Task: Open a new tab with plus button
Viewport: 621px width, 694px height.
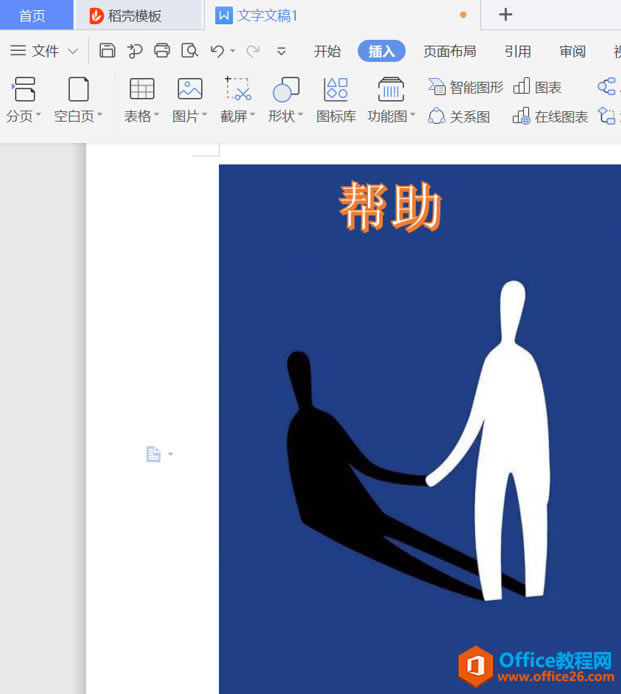Action: tap(506, 15)
